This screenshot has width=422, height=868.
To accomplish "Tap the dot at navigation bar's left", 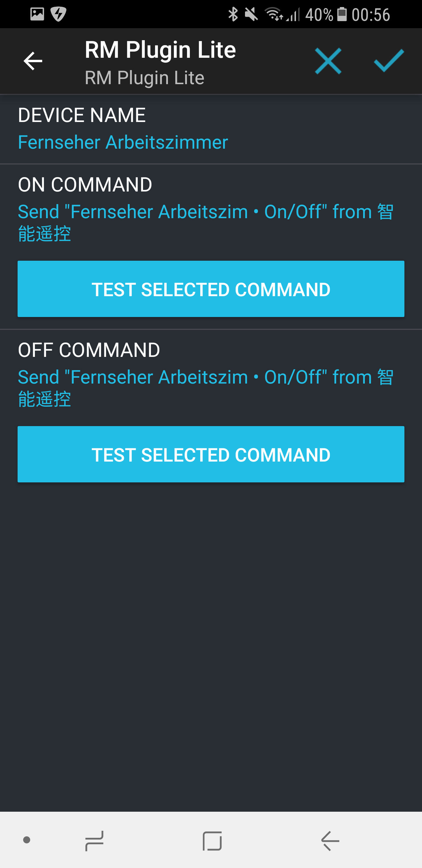I will 27,840.
